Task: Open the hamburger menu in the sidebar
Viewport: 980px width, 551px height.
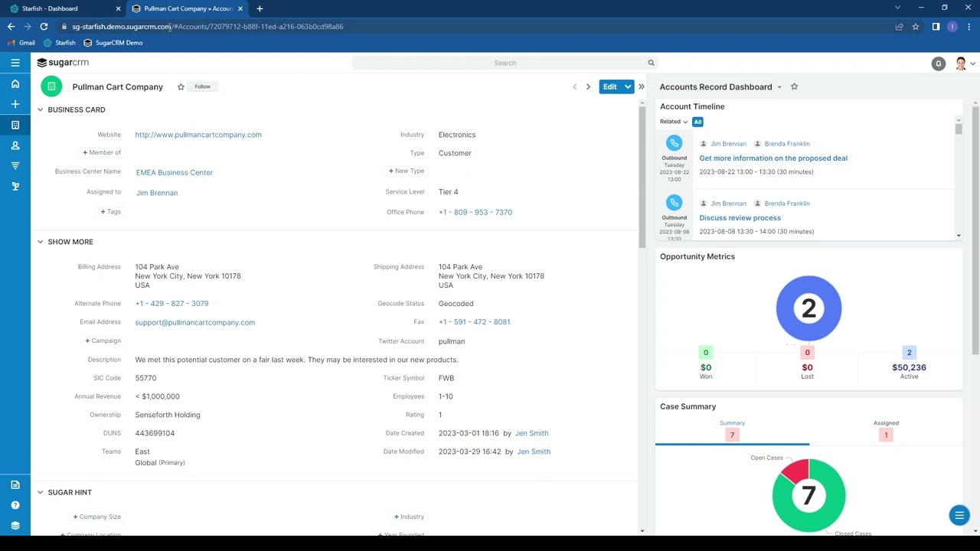Action: click(x=15, y=63)
